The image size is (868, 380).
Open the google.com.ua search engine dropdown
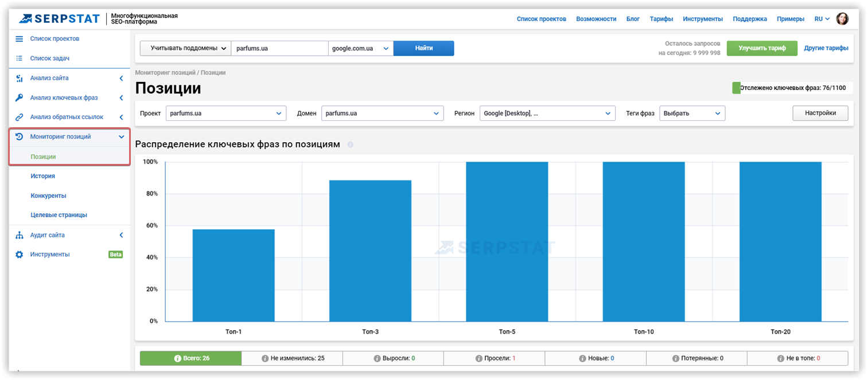pyautogui.click(x=360, y=48)
